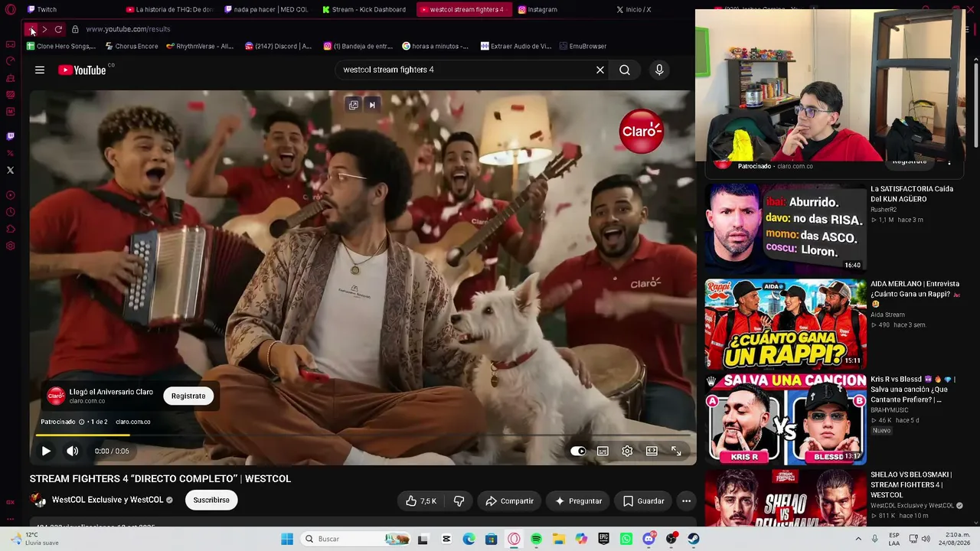Image resolution: width=980 pixels, height=551 pixels.
Task: Share the video with Compartir
Action: (x=509, y=501)
